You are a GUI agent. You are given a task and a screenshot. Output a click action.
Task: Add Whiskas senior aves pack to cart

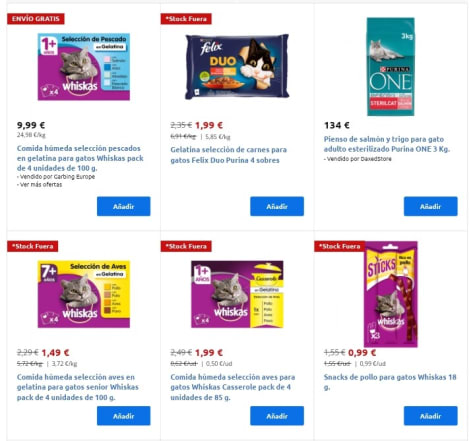pos(124,416)
